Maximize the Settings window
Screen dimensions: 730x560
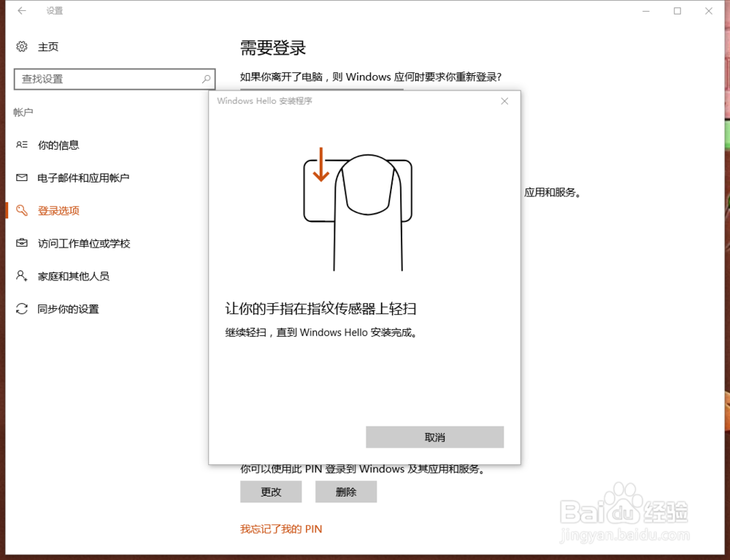pos(677,11)
